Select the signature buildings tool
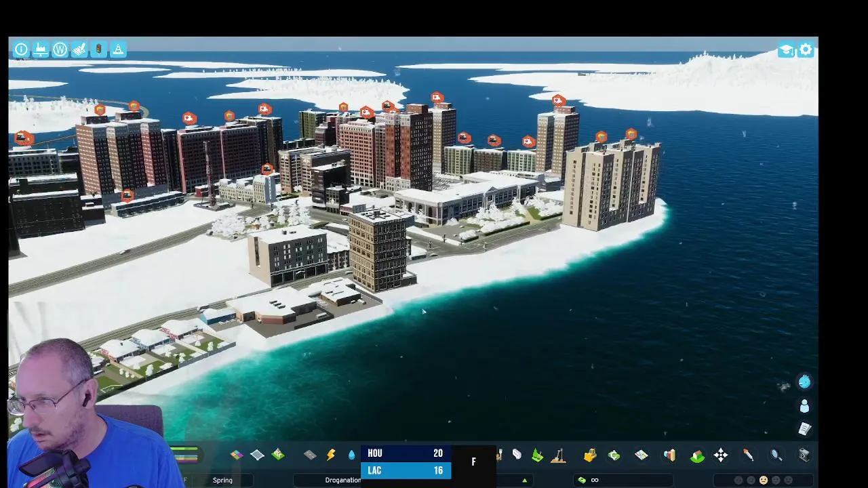Image resolution: width=868 pixels, height=488 pixels. point(278,455)
